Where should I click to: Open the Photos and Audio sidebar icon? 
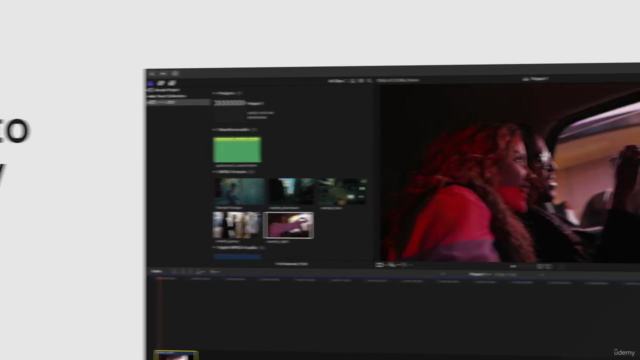(161, 83)
